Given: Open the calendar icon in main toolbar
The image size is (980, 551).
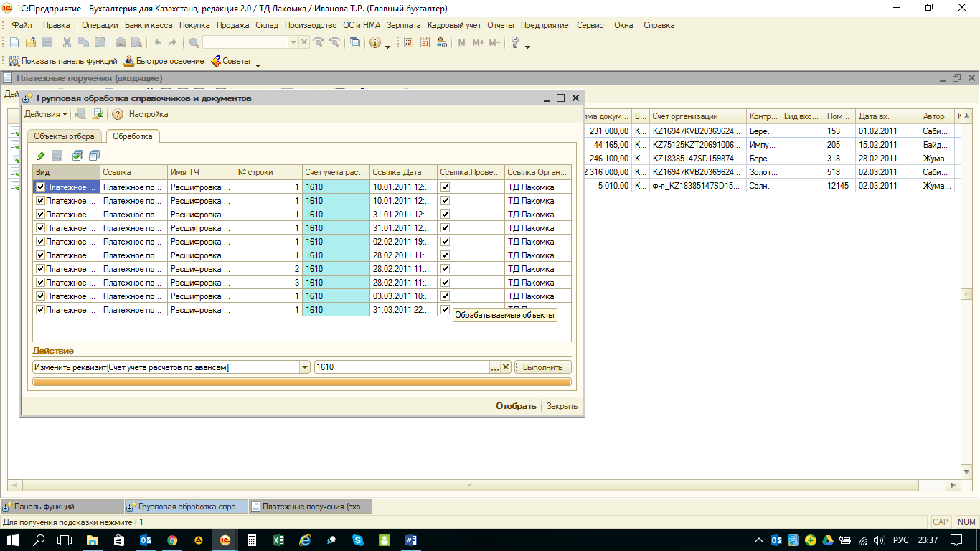Looking at the screenshot, I should (x=425, y=42).
